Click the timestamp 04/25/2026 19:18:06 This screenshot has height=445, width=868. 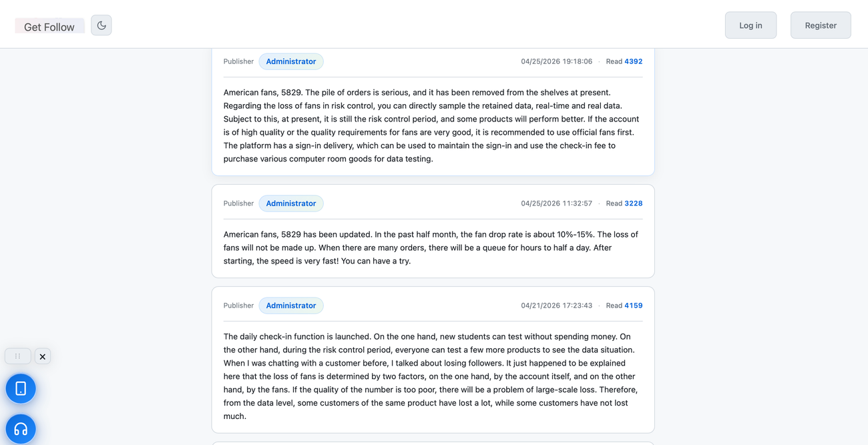click(556, 61)
